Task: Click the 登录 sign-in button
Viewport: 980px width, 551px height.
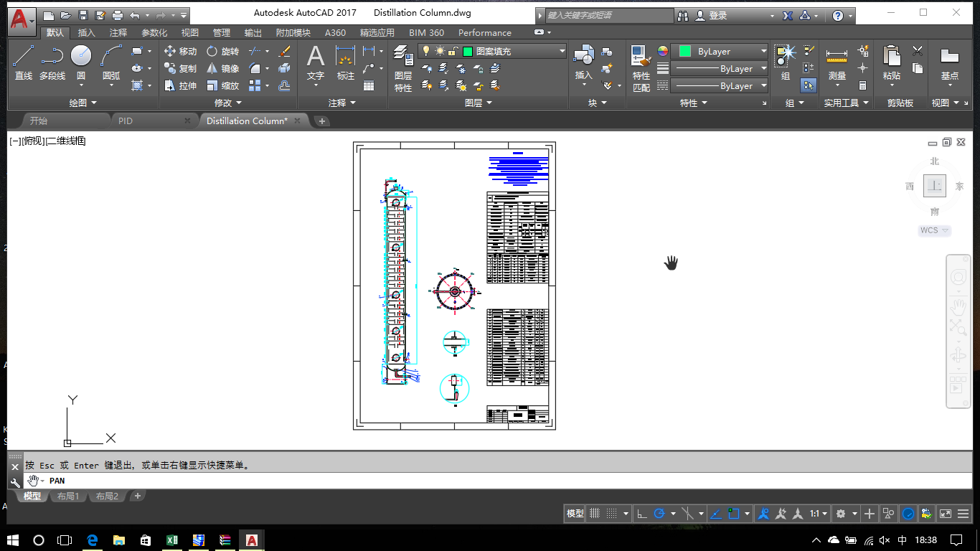Action: [717, 16]
